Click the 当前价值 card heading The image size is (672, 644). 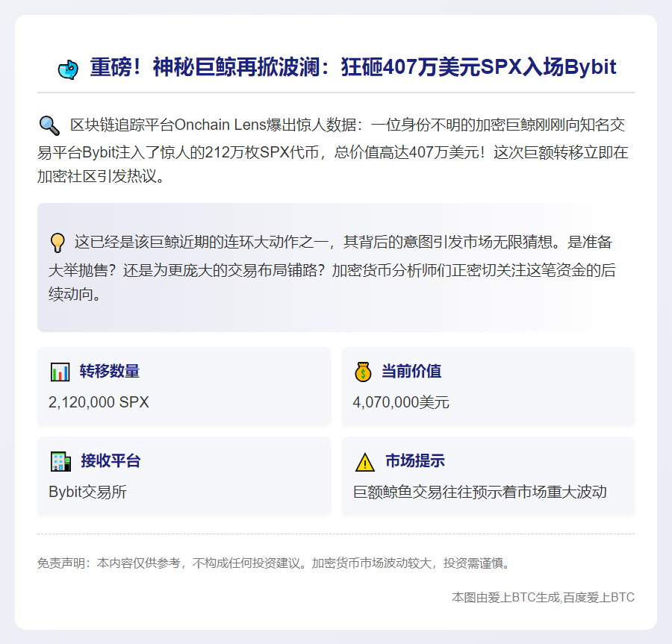coord(411,371)
